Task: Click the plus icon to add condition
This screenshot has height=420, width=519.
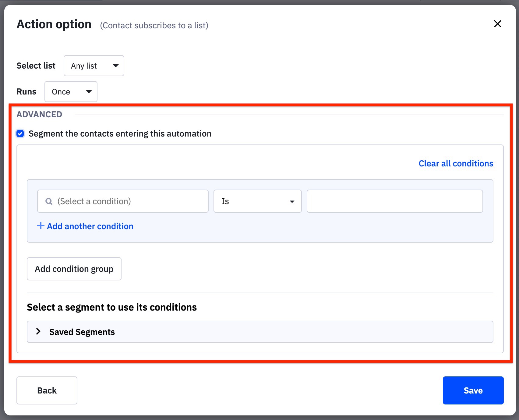Action: click(41, 226)
